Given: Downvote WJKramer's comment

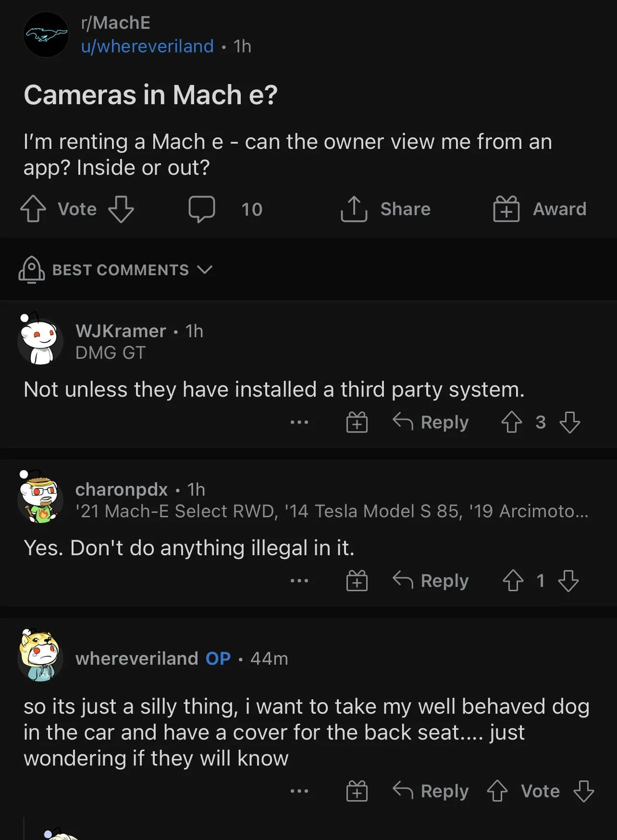Looking at the screenshot, I should pos(570,422).
